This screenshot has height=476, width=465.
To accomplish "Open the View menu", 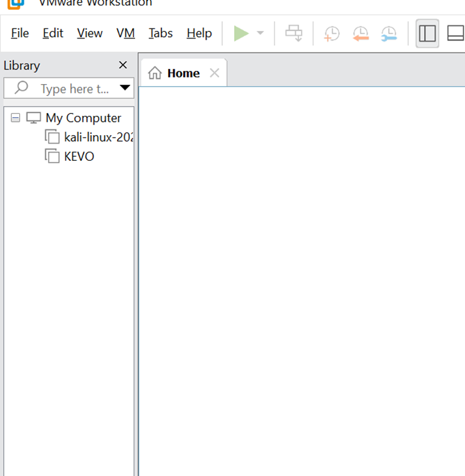I will point(90,33).
